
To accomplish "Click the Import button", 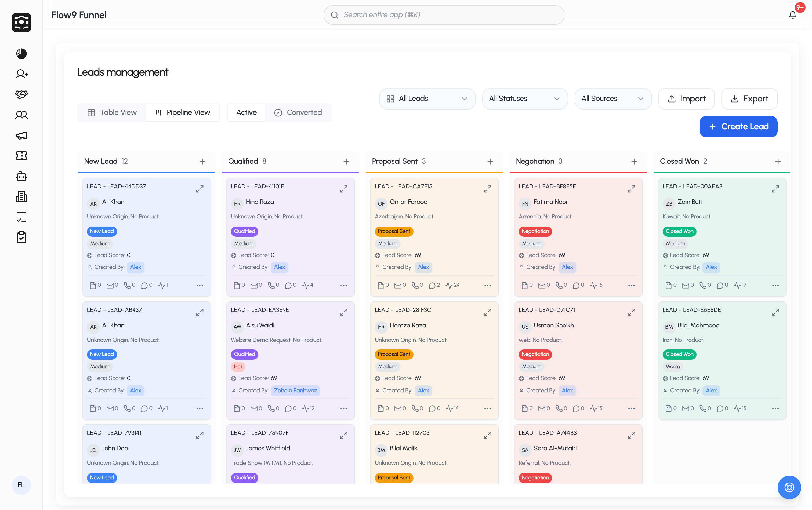I will (686, 99).
